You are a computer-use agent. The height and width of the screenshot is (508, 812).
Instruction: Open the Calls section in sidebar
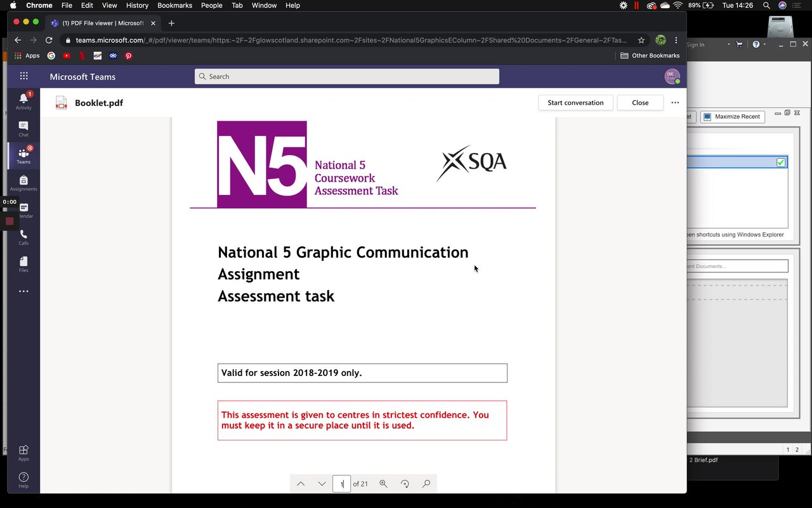point(23,237)
